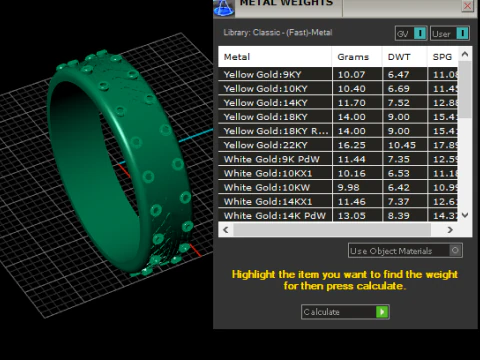Click the Metal Weights cone icon
Screen dimensions: 480x360
[x=224, y=8]
